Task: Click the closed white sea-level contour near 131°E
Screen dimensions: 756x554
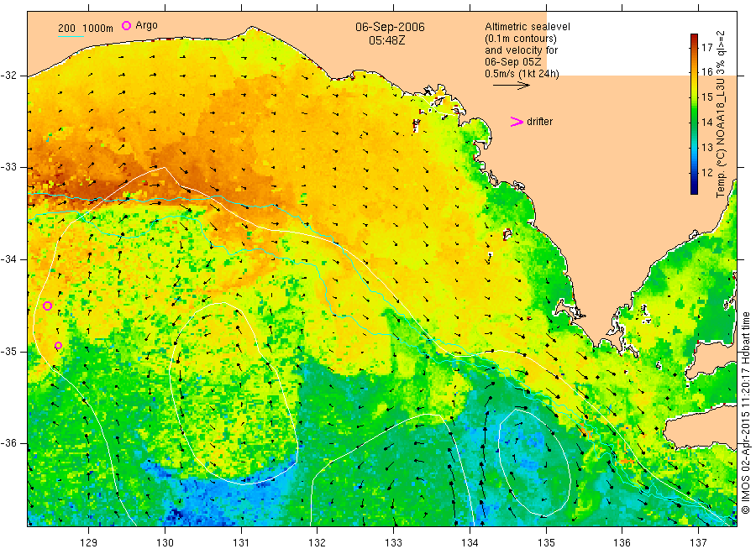Action: tap(234, 393)
